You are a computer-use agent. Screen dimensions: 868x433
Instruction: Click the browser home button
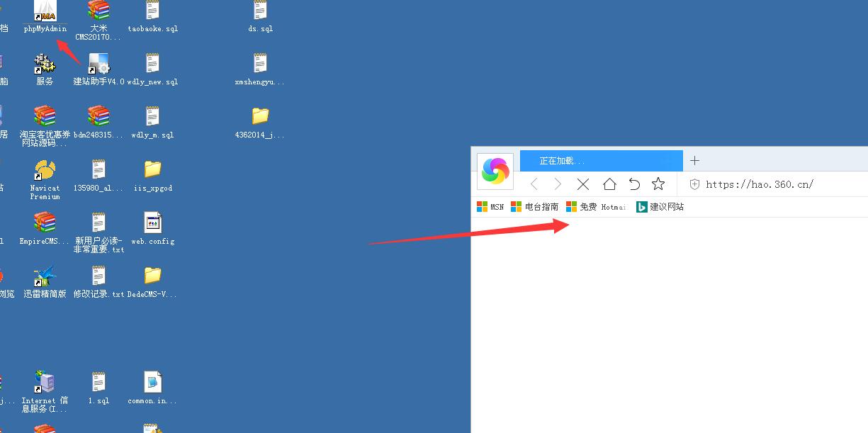[x=609, y=184]
